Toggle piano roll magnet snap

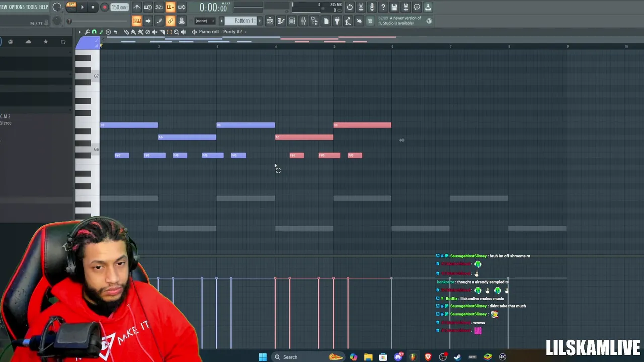[x=94, y=32]
